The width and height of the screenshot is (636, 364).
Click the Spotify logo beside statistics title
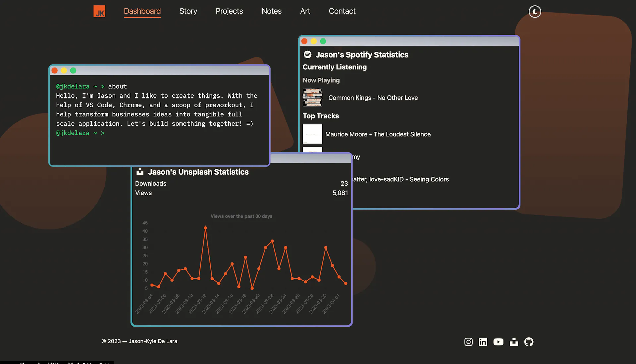[x=308, y=54]
